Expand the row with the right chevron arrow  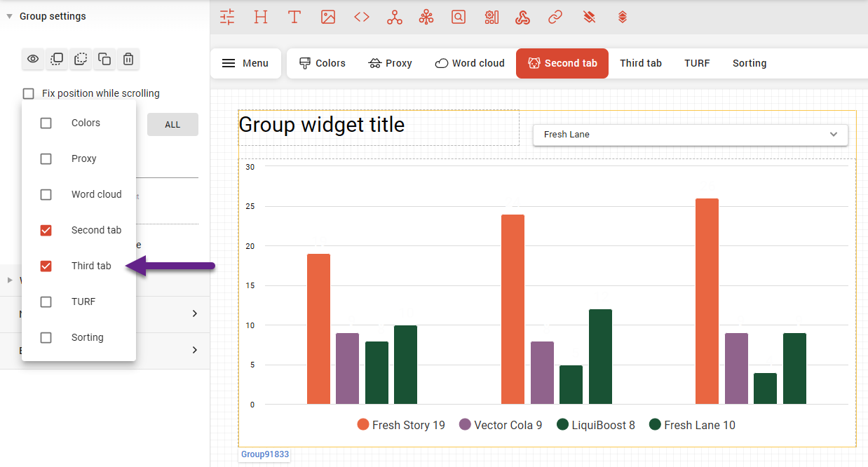tap(195, 313)
